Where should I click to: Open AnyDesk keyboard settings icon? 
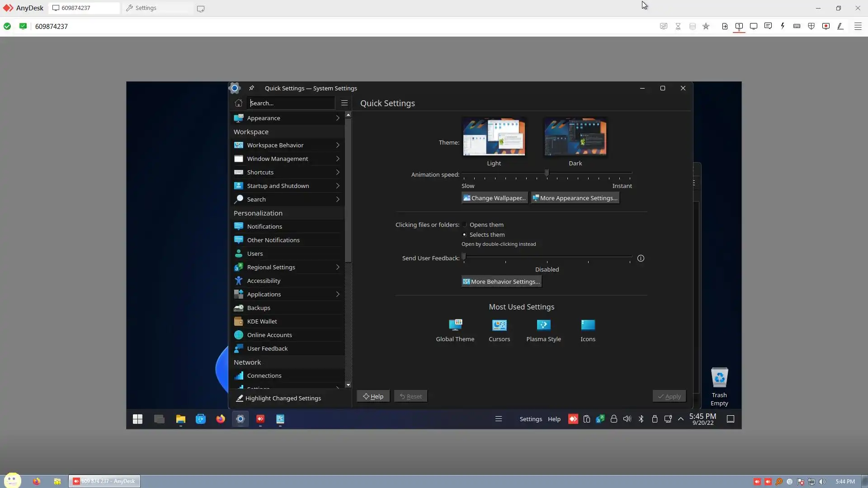797,26
